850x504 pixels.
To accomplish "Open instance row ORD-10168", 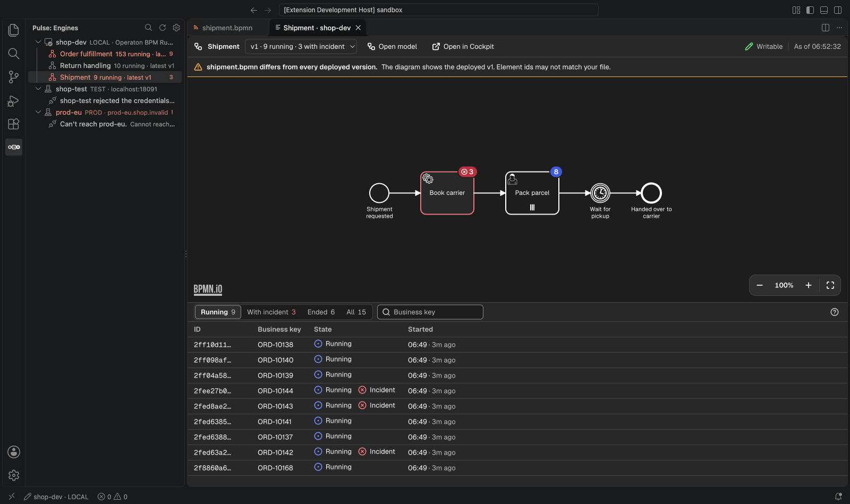I will 517,468.
